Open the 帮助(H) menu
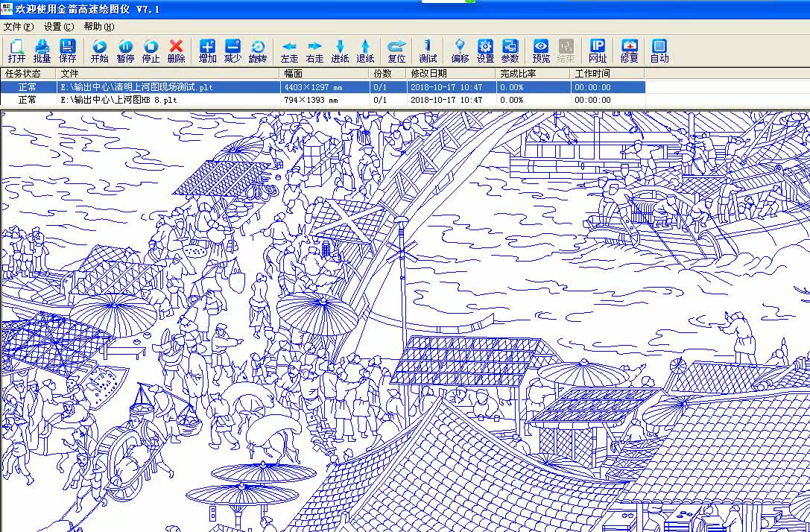 pos(99,27)
